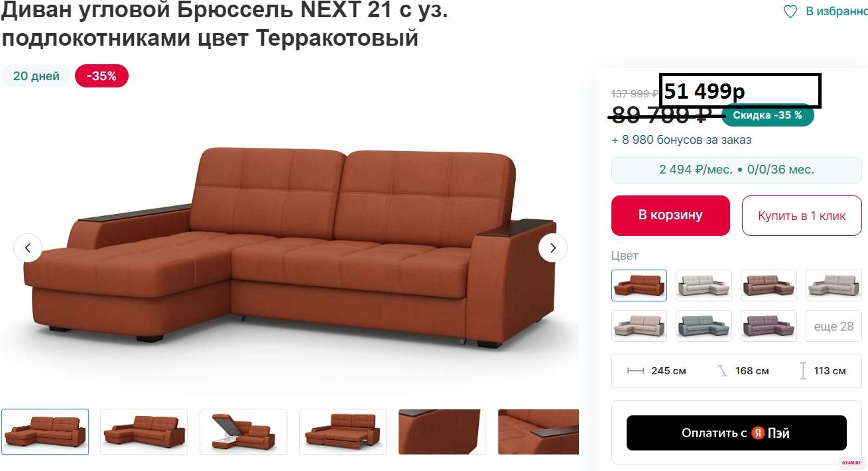This screenshot has width=868, height=471.
Task: Pick the gray-blue sofa color variant
Action: tap(704, 326)
